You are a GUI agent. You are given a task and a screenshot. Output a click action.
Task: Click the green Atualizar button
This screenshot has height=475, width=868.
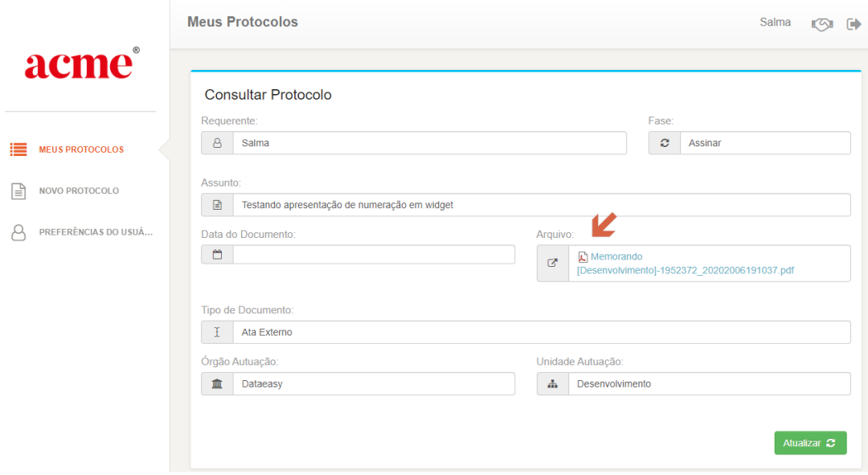click(x=810, y=443)
